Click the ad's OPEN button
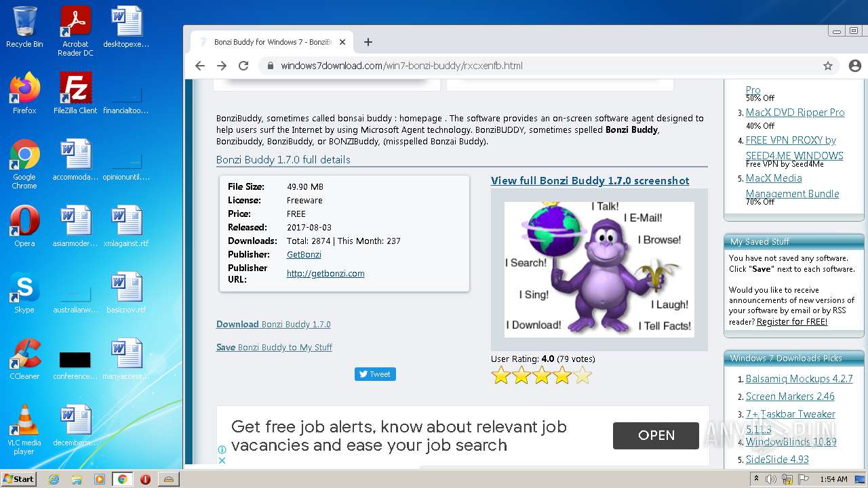 click(x=656, y=436)
